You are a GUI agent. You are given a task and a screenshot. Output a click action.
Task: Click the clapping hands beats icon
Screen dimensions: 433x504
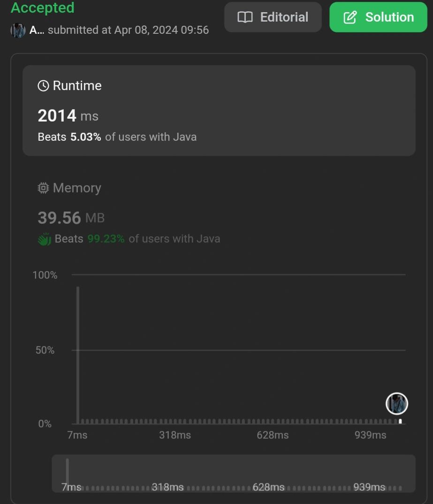pos(44,239)
